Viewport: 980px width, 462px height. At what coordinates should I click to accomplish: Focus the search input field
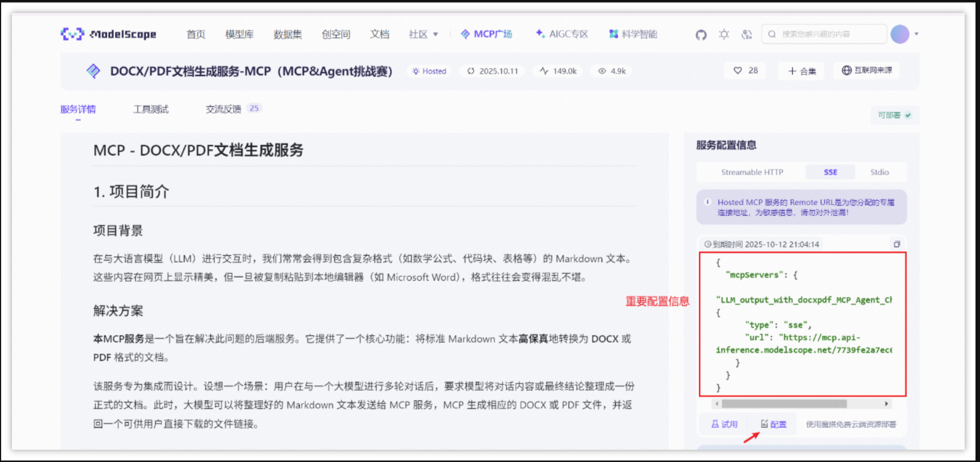pyautogui.click(x=824, y=34)
